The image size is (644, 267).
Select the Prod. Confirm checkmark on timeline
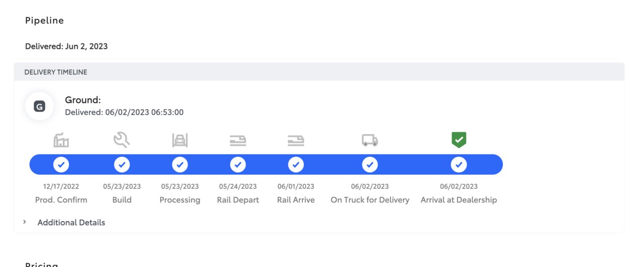click(x=61, y=165)
